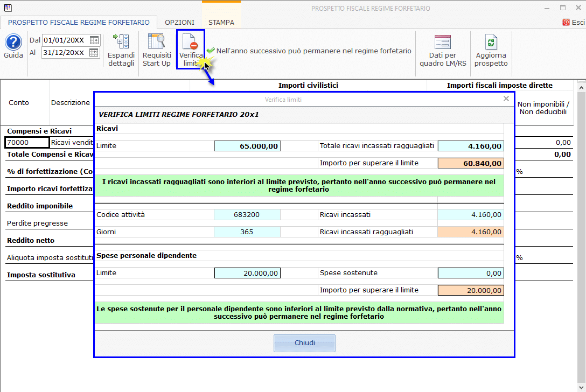Maximize the application window

click(563, 8)
